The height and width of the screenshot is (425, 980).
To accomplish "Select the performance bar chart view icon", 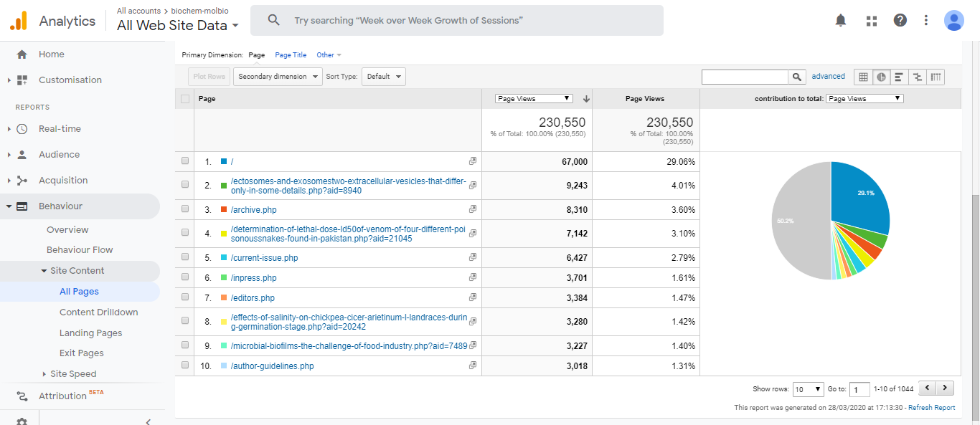I will [x=899, y=77].
